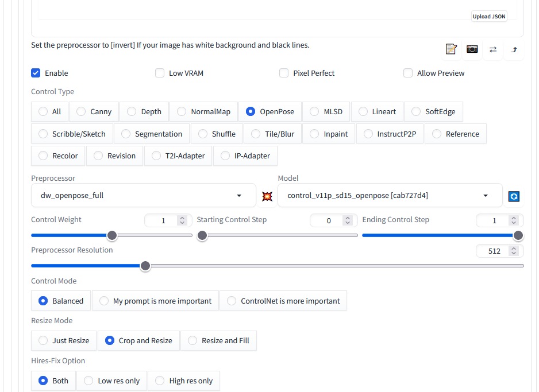Switch to SoftEdge control type
The image size is (539, 392).
pos(433,111)
